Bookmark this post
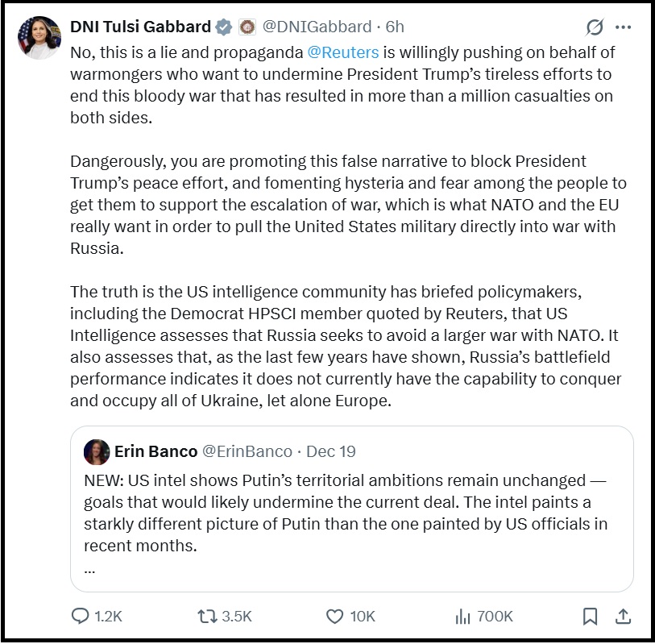Screen dimensions: 655x644 pos(590,617)
